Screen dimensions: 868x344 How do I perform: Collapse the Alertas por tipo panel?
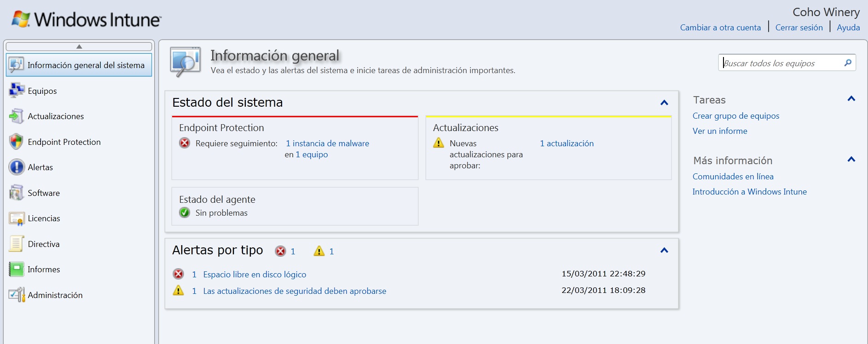coord(664,250)
